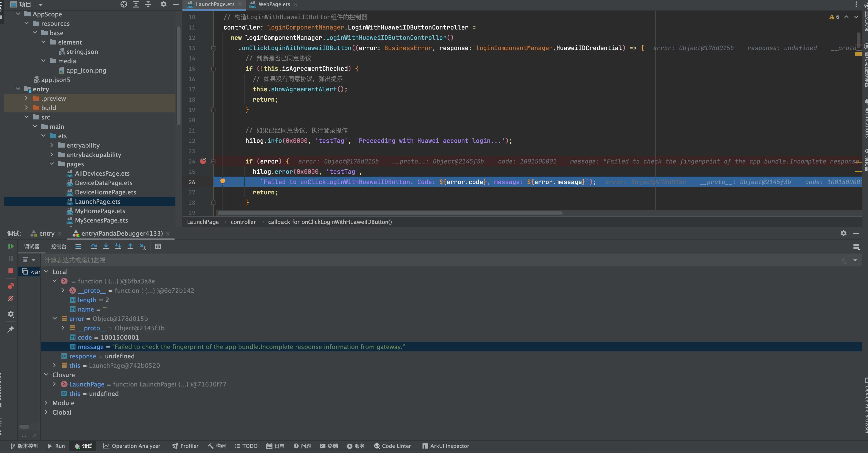Viewport: 868px width, 453px height.
Task: Click Show Execution Point icon
Action: coord(78,246)
